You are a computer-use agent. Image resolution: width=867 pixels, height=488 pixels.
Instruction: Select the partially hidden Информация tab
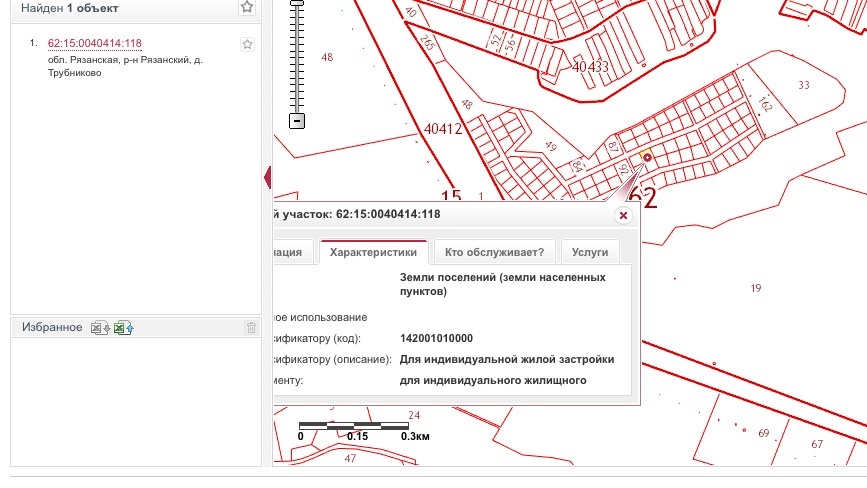[294, 253]
